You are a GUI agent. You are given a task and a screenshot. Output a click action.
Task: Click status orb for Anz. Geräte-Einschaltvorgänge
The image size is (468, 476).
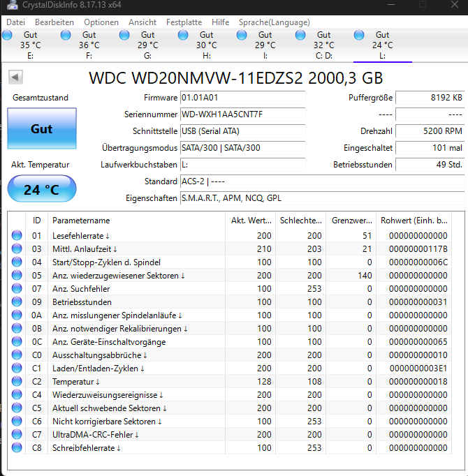(17, 341)
